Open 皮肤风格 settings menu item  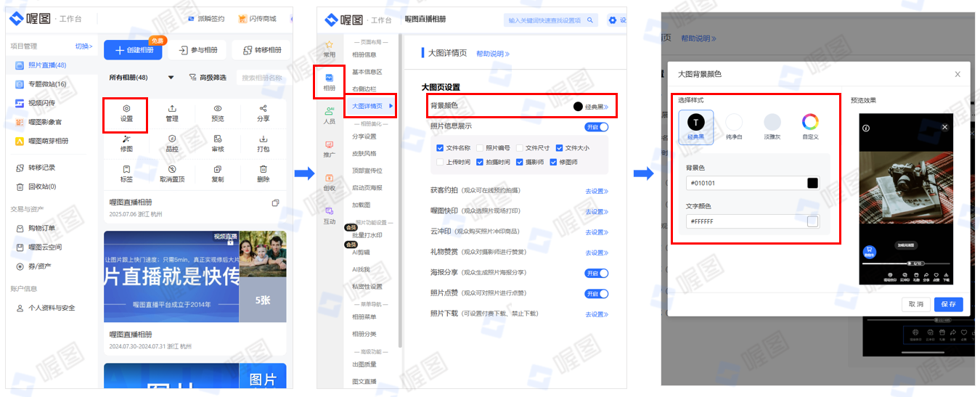tap(365, 154)
